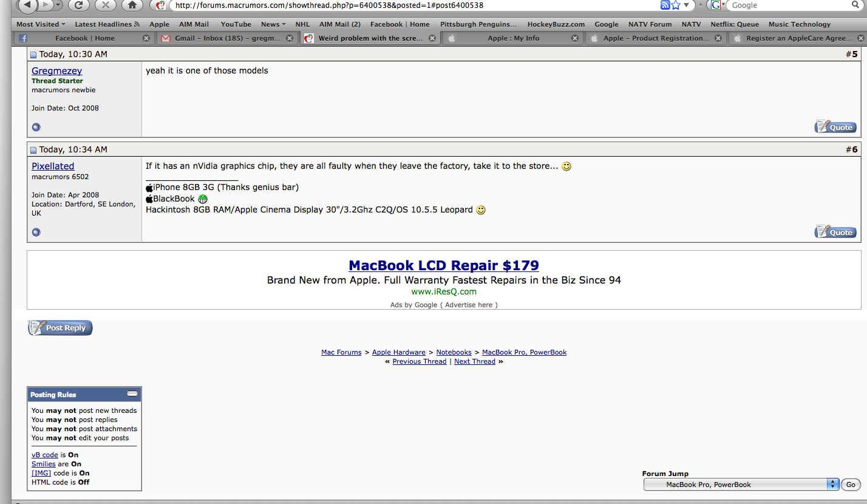Screen dimensions: 867x504
Task: Click the stop loading X button
Action: click(105, 5)
